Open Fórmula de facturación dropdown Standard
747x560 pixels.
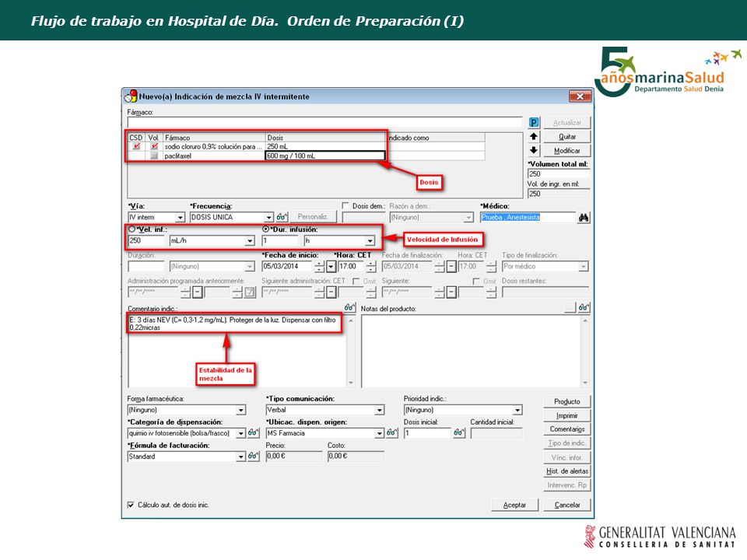coord(241,457)
